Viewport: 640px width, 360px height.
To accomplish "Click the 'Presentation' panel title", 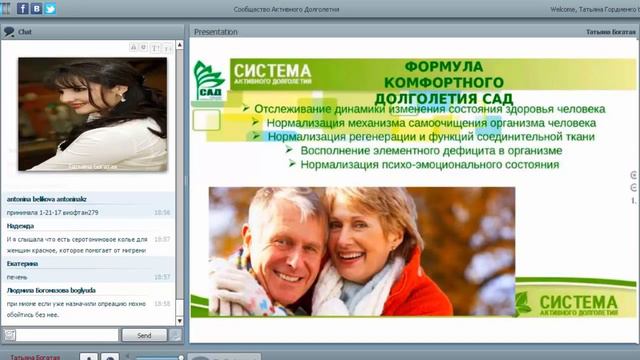I will tap(216, 32).
